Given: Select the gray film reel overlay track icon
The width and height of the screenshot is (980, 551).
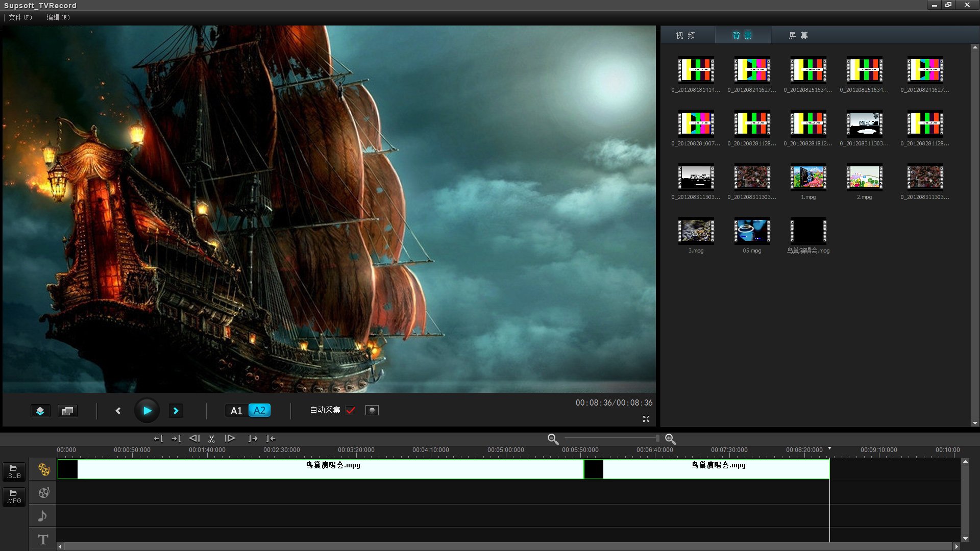Looking at the screenshot, I should [x=43, y=493].
